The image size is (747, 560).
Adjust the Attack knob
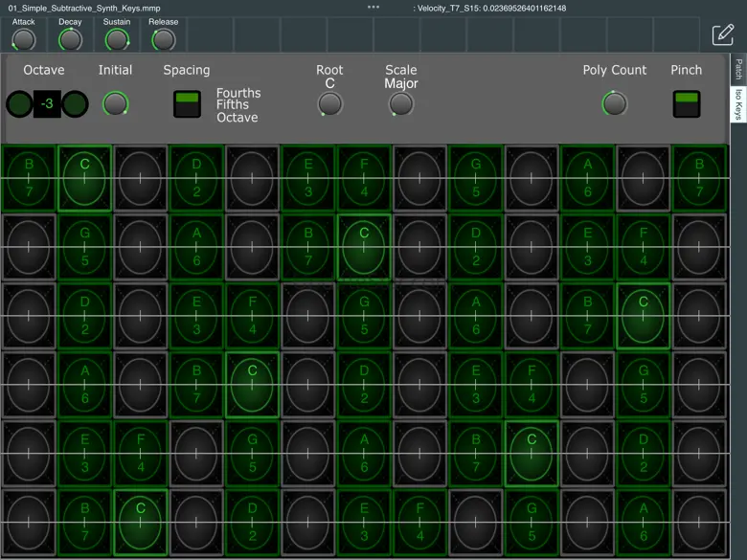pyautogui.click(x=23, y=39)
